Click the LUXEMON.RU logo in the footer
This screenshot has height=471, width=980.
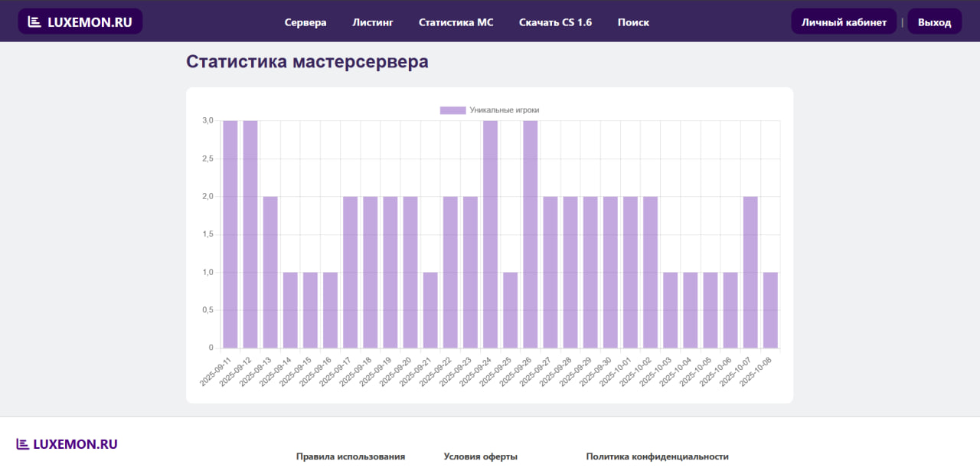pos(67,444)
